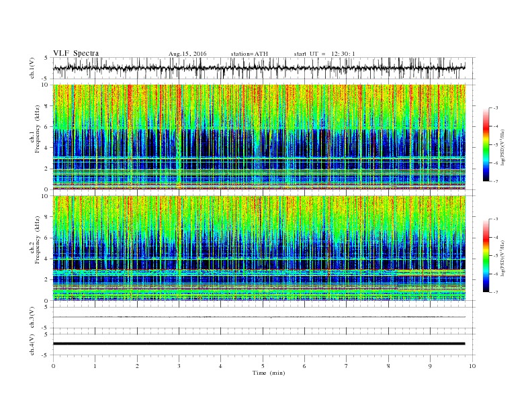Click time axis tick label "10"
The height and width of the screenshot is (411, 532).
(472, 366)
